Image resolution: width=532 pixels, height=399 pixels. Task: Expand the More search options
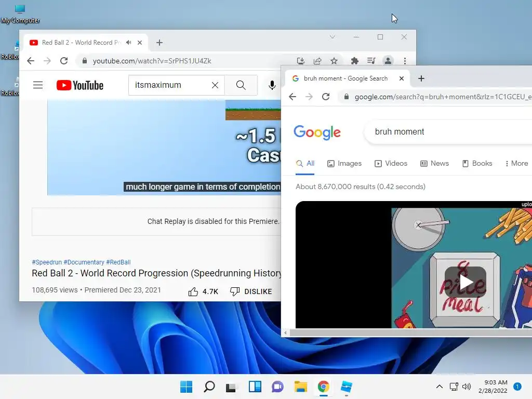[x=516, y=164]
